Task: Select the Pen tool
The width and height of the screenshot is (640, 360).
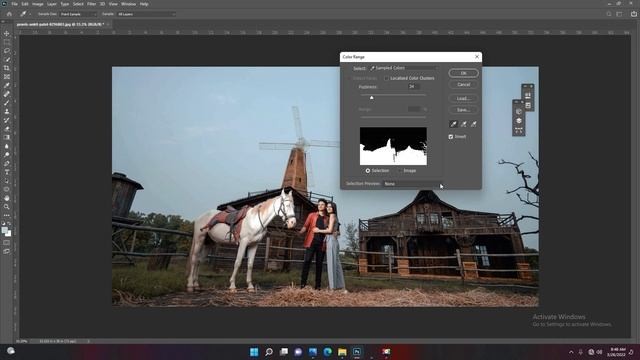Action: (7, 163)
